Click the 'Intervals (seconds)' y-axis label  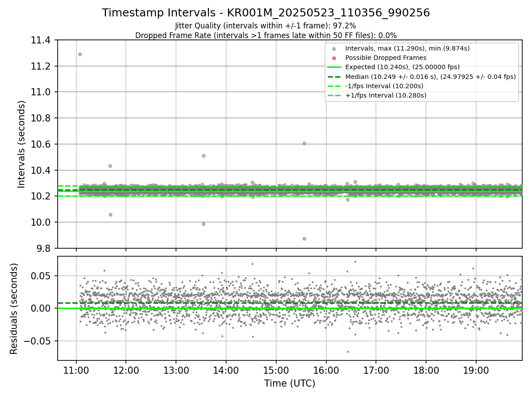point(22,144)
